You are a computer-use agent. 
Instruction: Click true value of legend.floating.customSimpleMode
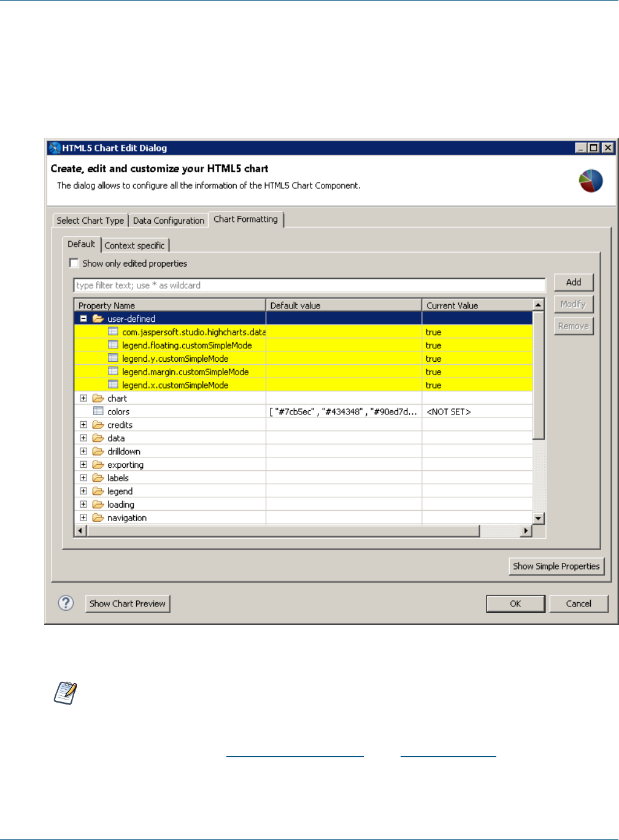(x=434, y=345)
